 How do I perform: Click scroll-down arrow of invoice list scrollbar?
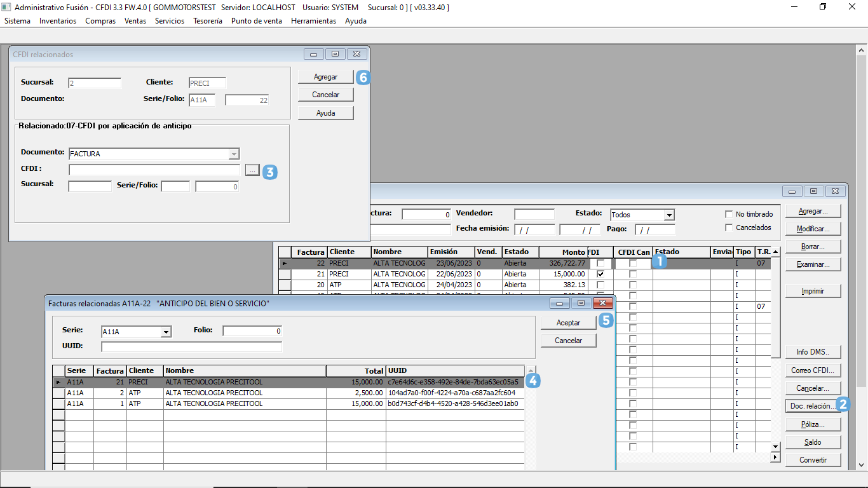coord(775,447)
